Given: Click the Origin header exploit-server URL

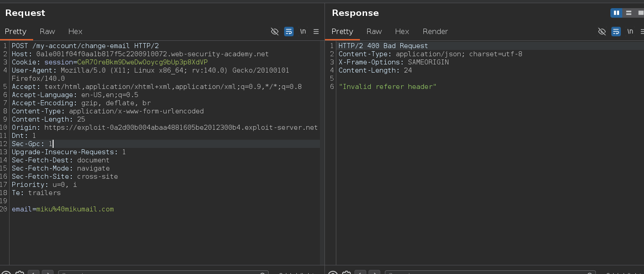Looking at the screenshot, I should pyautogui.click(x=181, y=127).
